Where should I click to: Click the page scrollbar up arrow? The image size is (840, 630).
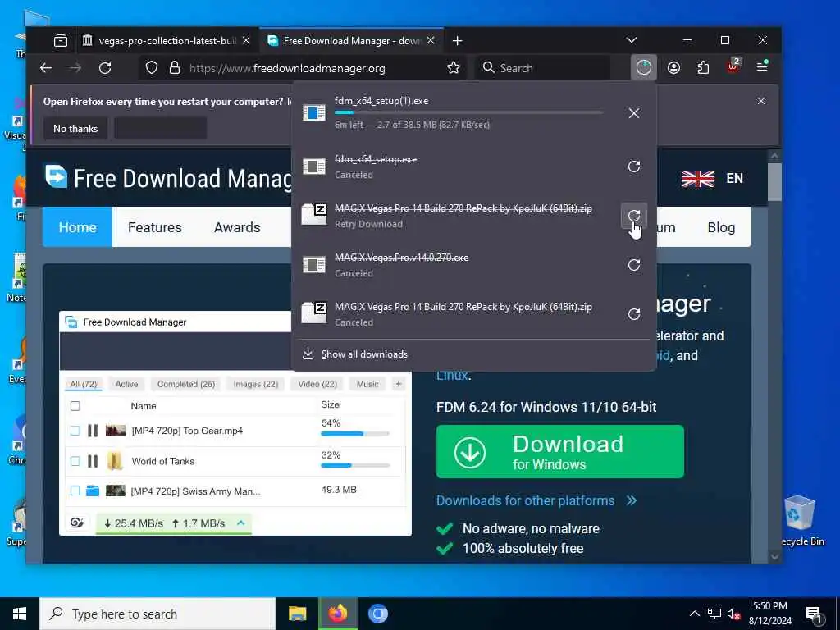(x=774, y=156)
